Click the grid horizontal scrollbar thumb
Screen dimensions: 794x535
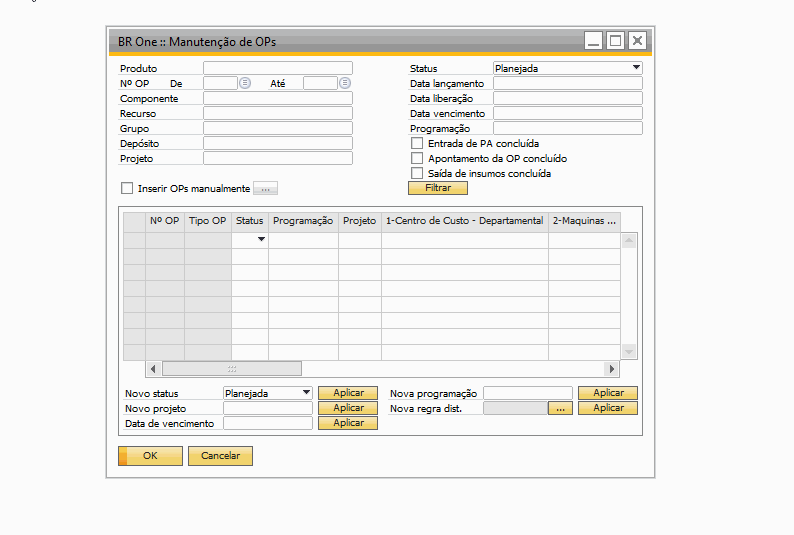point(231,369)
